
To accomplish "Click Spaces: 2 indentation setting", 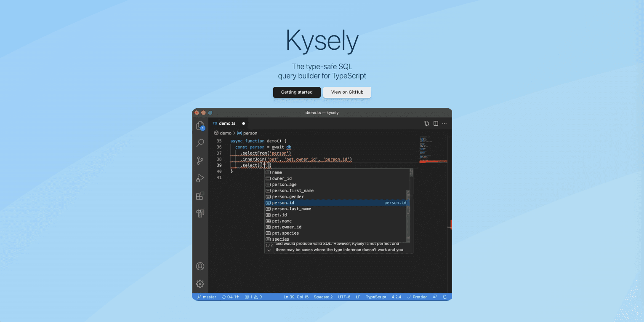I will (x=323, y=297).
